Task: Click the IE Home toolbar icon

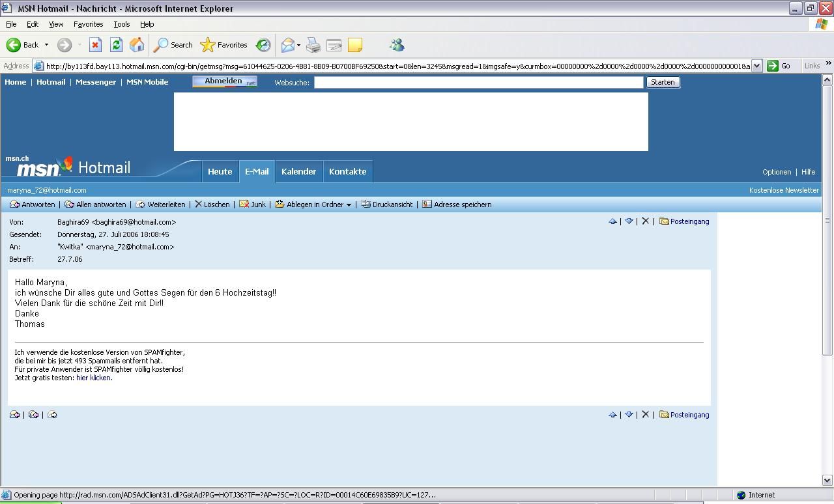Action: (137, 45)
